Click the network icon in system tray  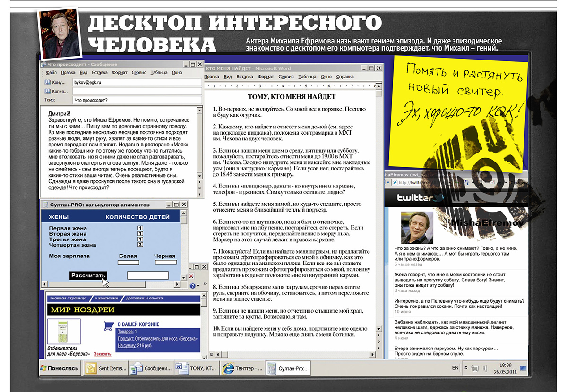475,368
